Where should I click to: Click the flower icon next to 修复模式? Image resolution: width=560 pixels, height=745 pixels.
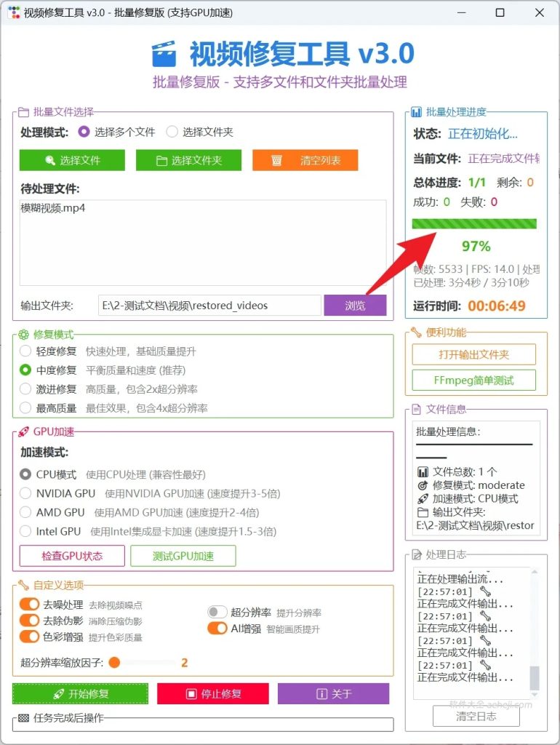pyautogui.click(x=23, y=335)
